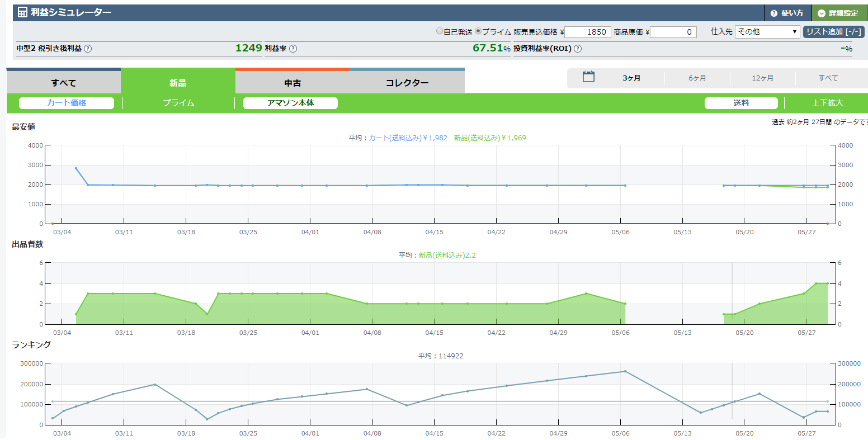Click the 商品原価 input field
The width and height of the screenshot is (868, 440).
coord(673,32)
